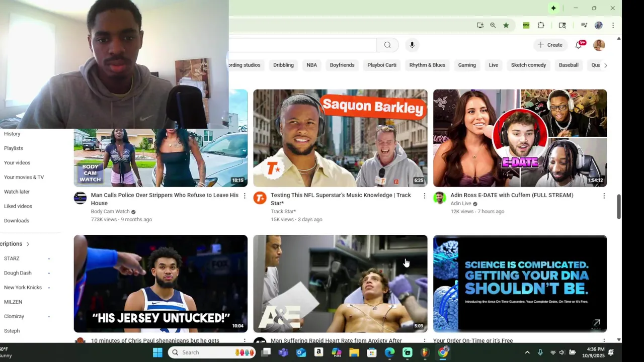The image size is (644, 362).
Task: Select the Playboi Carti filter chip
Action: (x=382, y=65)
